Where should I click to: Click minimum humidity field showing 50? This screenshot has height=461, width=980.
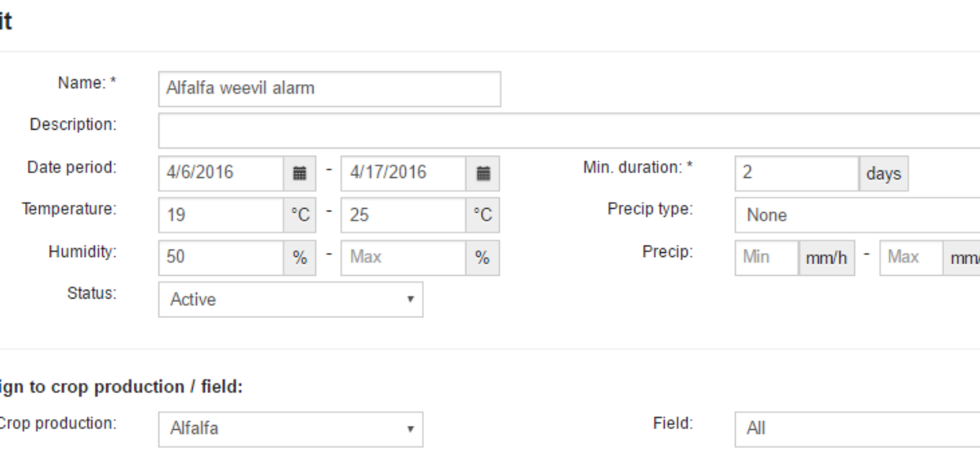coord(221,257)
